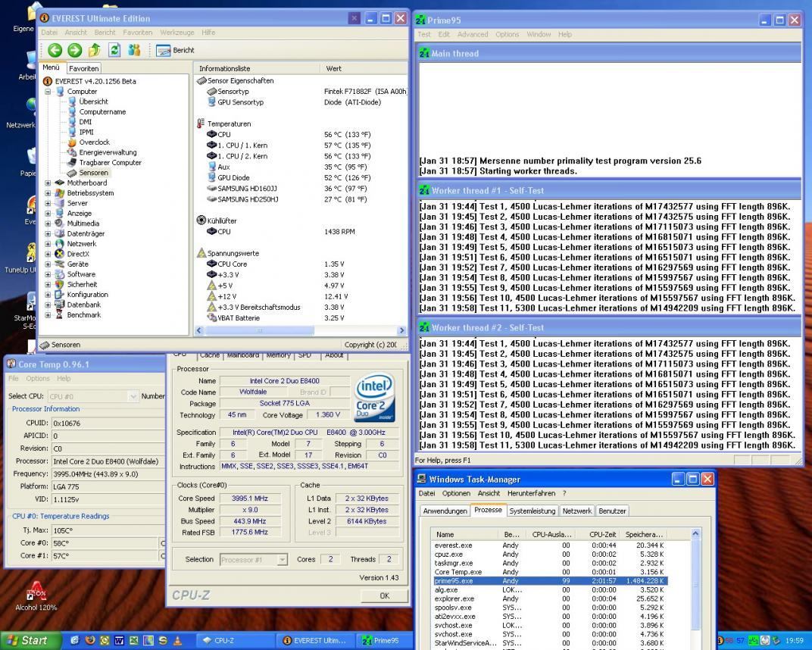812x650 pixels.
Task: Click Task-Manager title bar icon
Action: pos(422,479)
